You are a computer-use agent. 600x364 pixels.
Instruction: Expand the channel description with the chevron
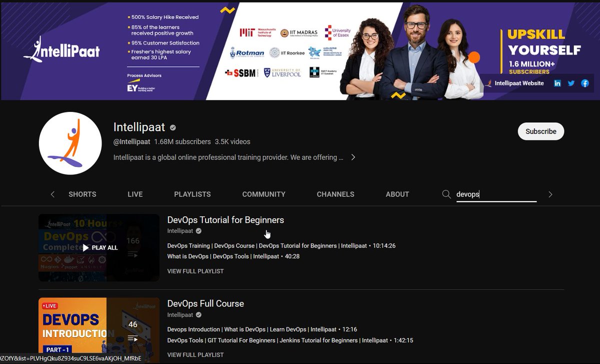coord(353,157)
